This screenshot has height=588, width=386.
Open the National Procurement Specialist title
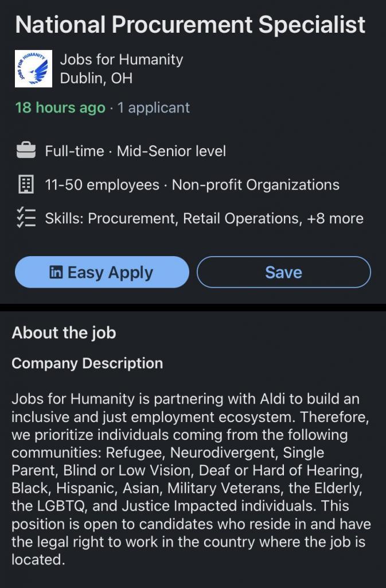190,25
